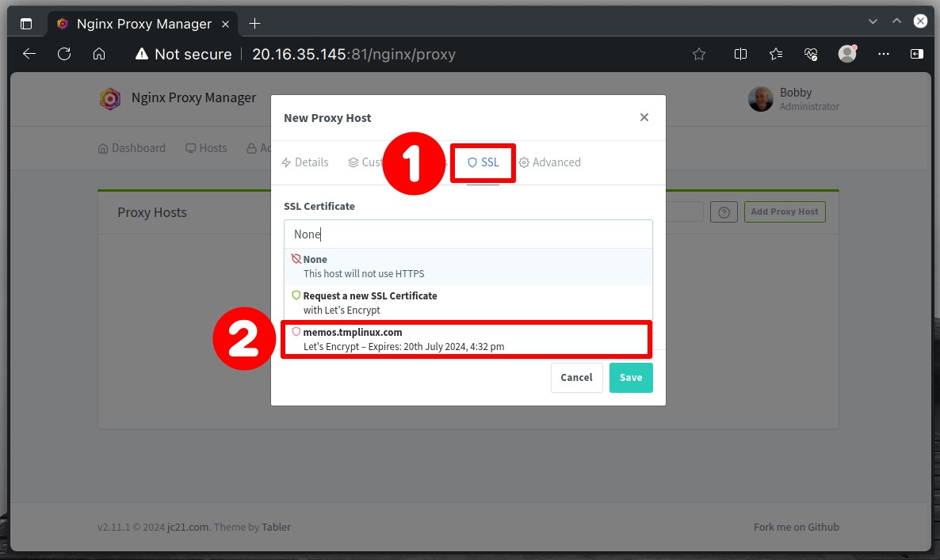
Task: Toggle the browser sidebar icon
Action: click(x=917, y=54)
